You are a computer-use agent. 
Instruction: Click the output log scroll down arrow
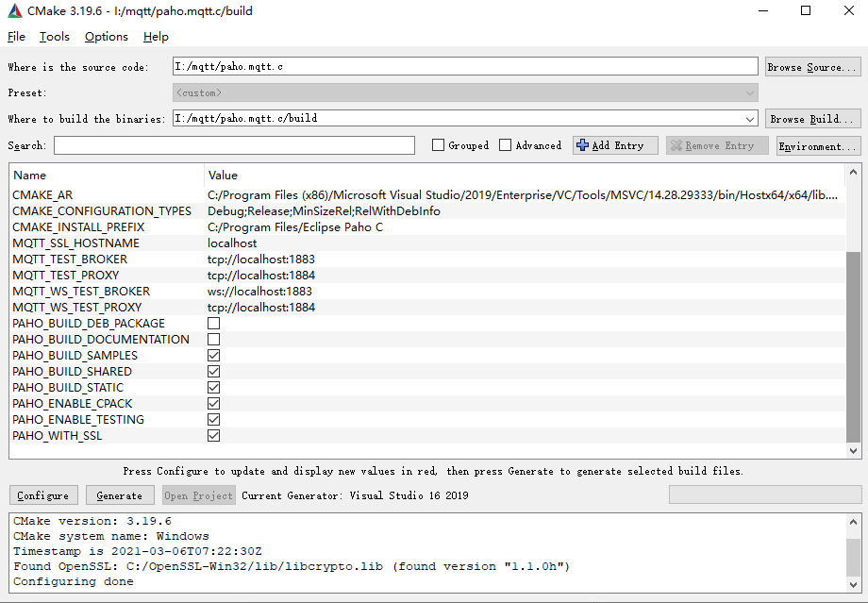point(853,585)
